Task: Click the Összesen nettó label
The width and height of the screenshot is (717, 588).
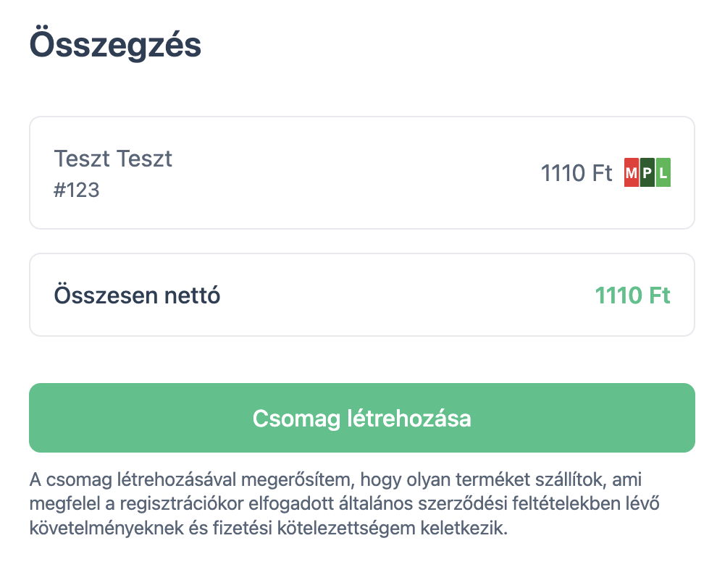Action: click(x=137, y=295)
